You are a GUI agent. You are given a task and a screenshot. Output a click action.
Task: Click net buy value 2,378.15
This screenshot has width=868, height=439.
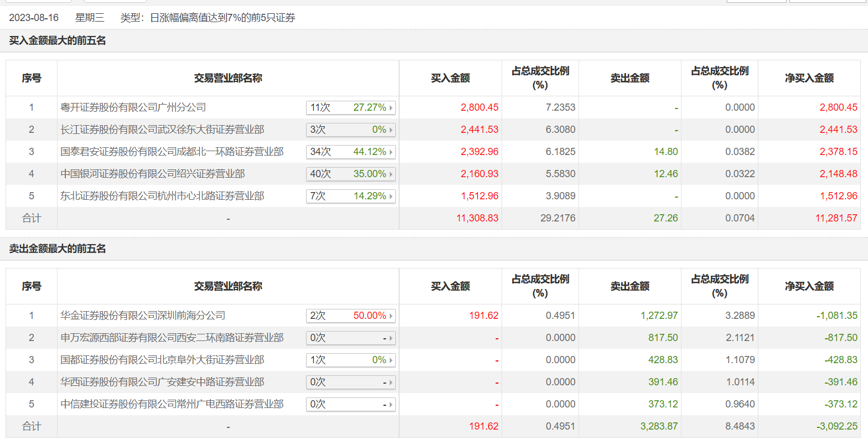(839, 152)
